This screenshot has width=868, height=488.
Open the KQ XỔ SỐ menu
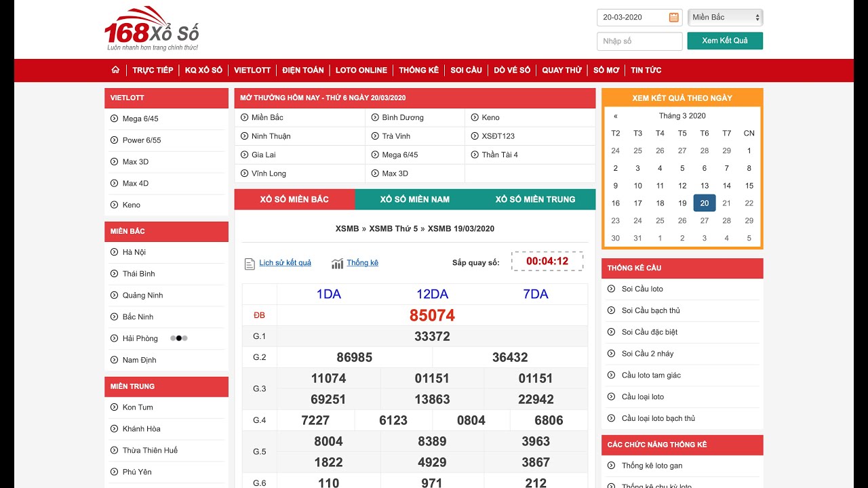coord(203,70)
